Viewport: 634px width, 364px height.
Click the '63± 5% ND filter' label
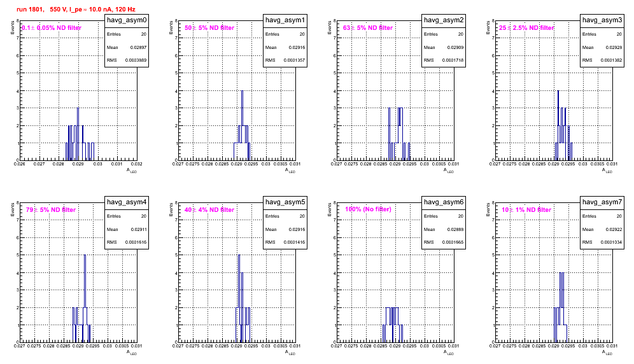tap(368, 28)
